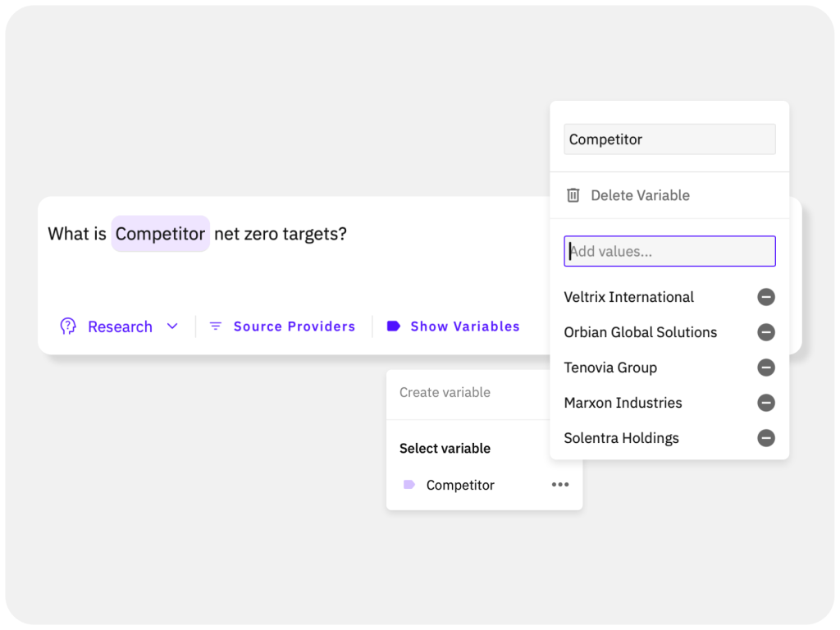The height and width of the screenshot is (630, 840).
Task: Click the Source Providers filter icon
Action: (215, 326)
